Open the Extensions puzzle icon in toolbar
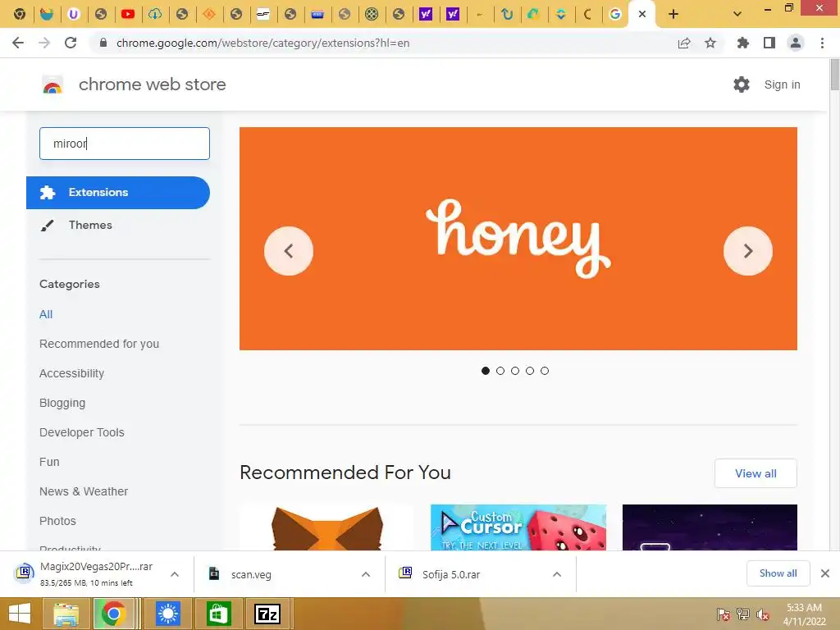Screen dimensions: 840x630 [x=742, y=43]
